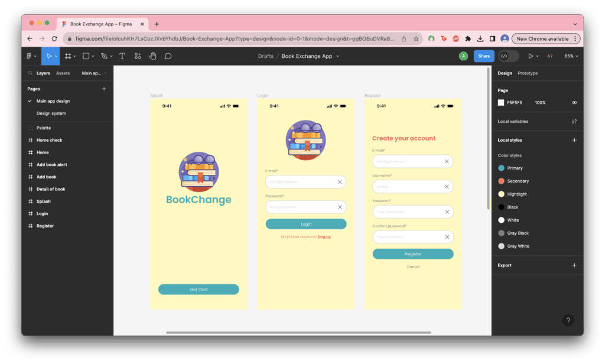Viewport: 605px width, 364px height.
Task: Open the zoom level dropdown
Action: (x=570, y=56)
